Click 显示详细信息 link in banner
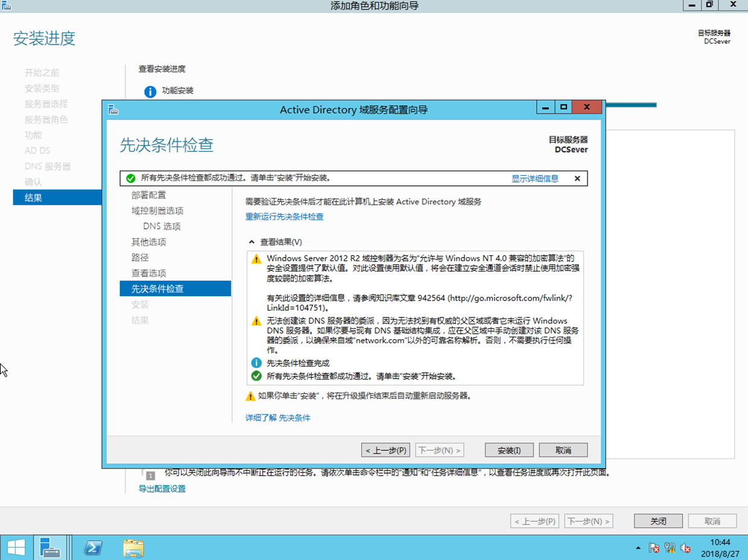Viewport: 748px width, 560px height. (535, 179)
